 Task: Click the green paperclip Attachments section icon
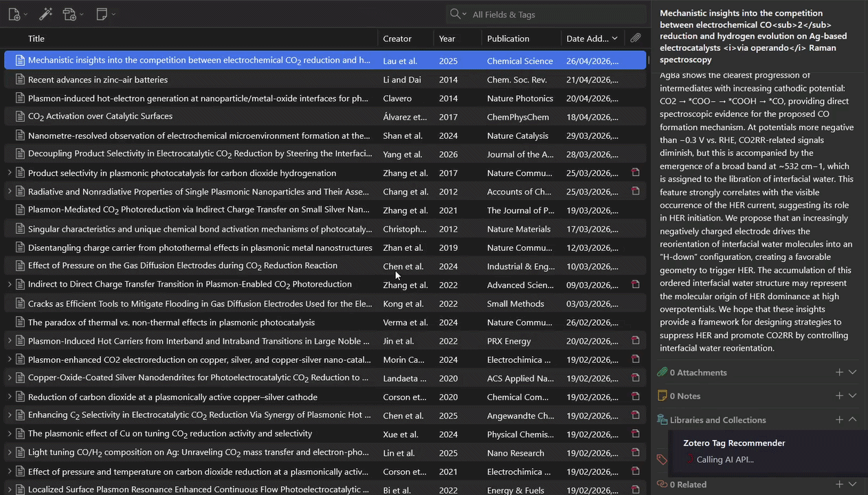pyautogui.click(x=663, y=372)
